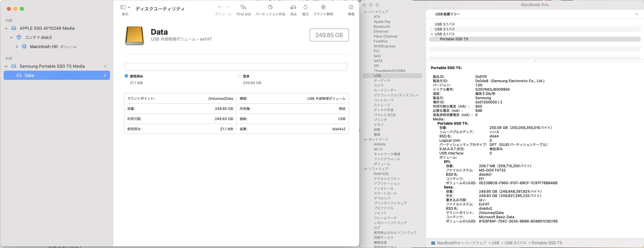Eject the Data volume in sidebar
Viewport: 644px width, 248px height.
click(105, 75)
